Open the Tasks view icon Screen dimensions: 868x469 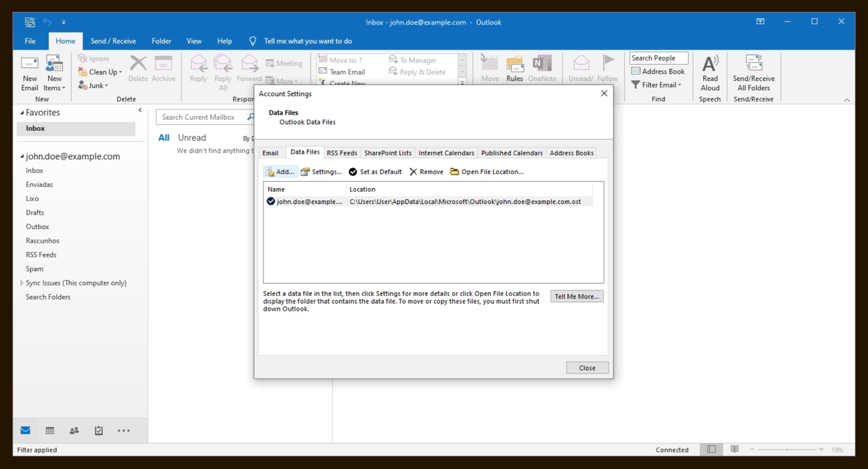point(99,431)
